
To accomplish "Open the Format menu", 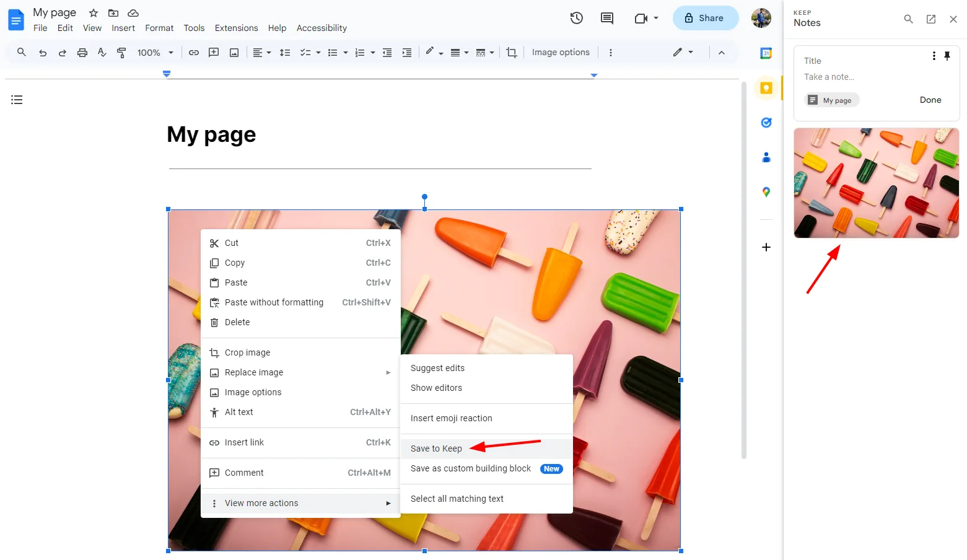I will pos(159,28).
